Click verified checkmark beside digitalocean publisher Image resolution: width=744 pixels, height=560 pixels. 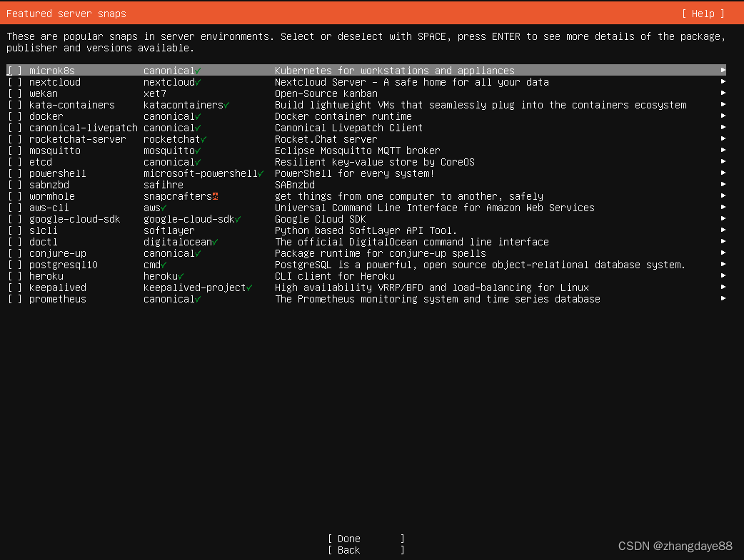coord(215,242)
